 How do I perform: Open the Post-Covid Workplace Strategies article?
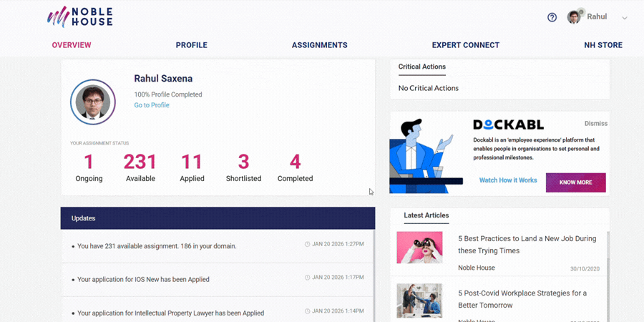point(522,299)
